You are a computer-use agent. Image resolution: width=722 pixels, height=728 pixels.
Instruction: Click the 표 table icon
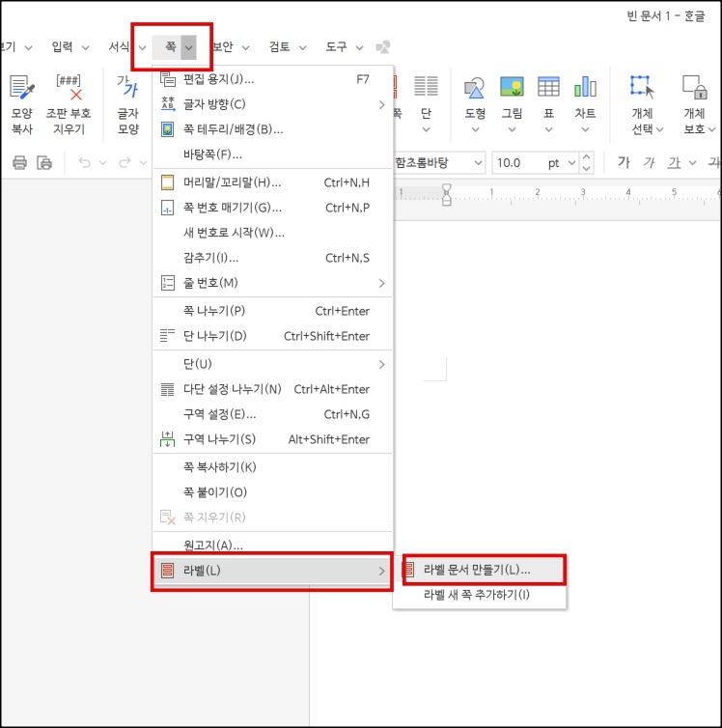(x=548, y=87)
